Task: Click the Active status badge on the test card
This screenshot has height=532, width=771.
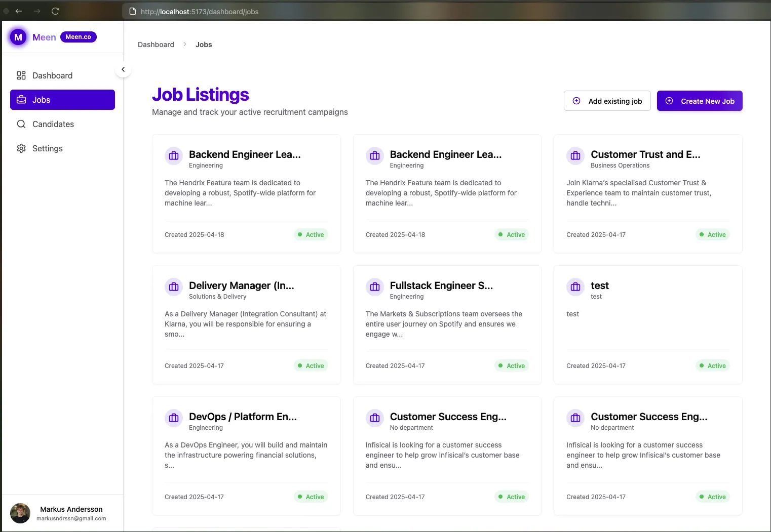Action: click(x=712, y=365)
